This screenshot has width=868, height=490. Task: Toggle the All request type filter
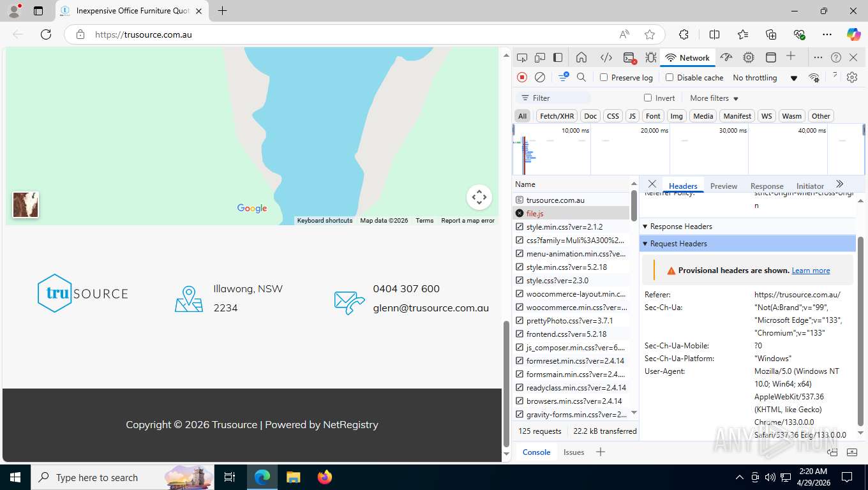[523, 115]
